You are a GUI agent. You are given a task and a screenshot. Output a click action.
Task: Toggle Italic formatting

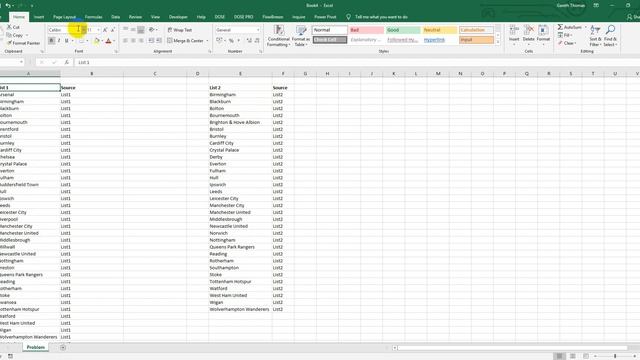(59, 41)
